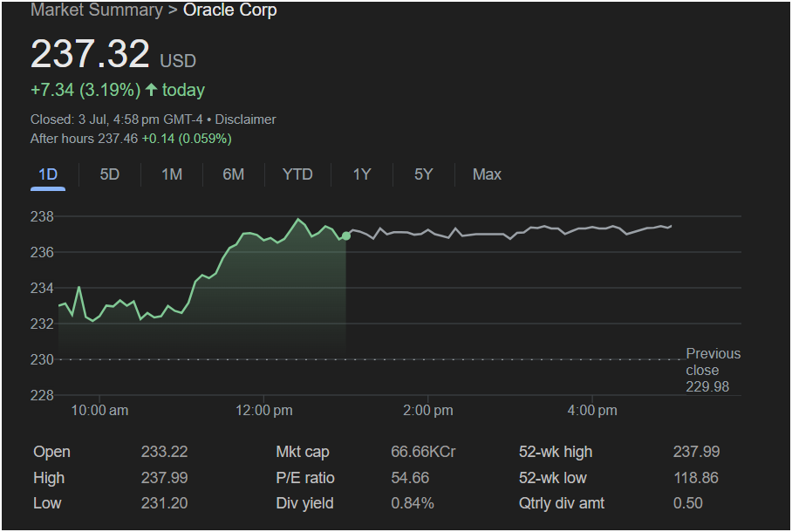This screenshot has height=532, width=792.
Task: Click the 52-wk low label
Action: click(553, 478)
